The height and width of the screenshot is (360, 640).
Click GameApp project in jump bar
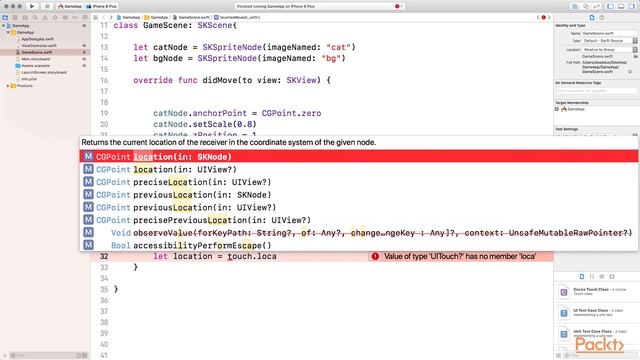point(128,18)
